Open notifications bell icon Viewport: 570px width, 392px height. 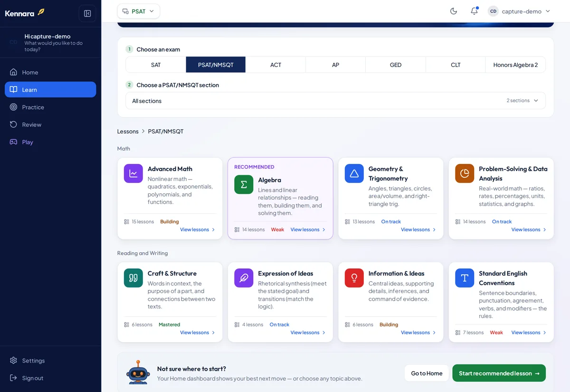[474, 11]
